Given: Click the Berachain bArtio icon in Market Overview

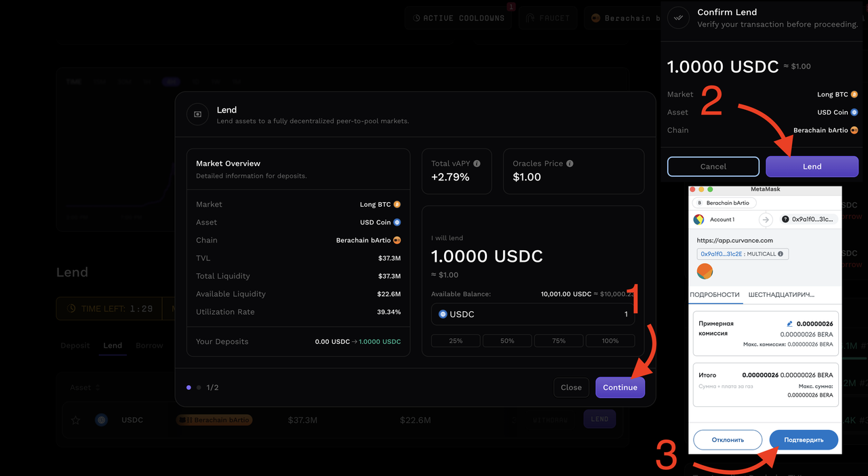Looking at the screenshot, I should click(397, 240).
